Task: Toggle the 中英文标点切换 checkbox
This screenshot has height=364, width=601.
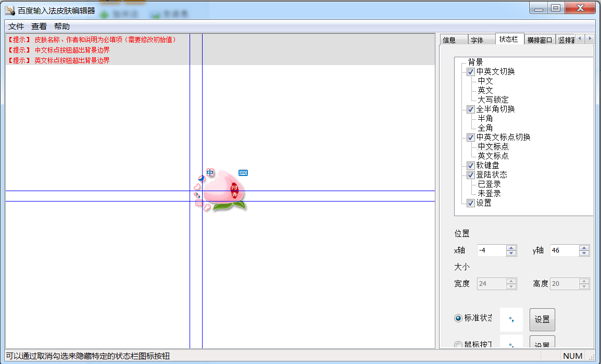Action: (471, 137)
